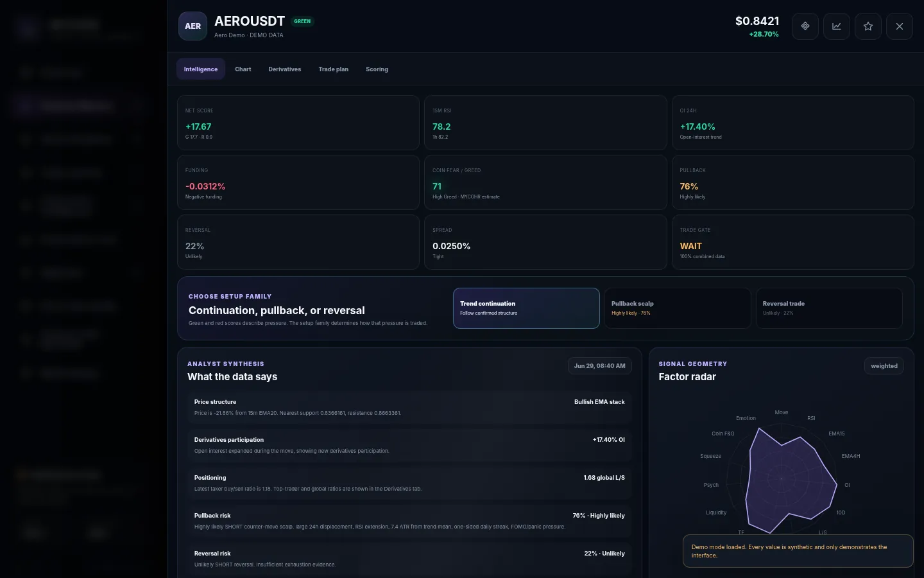Pick the Reversal trade setup card

click(x=829, y=308)
